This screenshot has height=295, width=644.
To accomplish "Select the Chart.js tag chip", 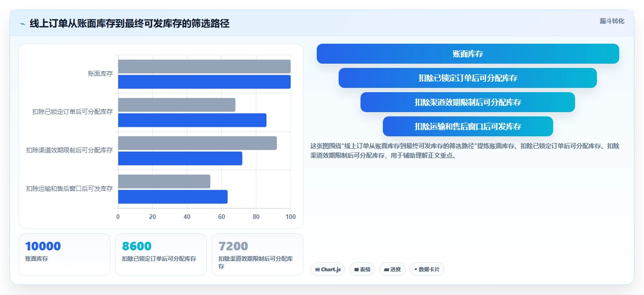I will click(x=328, y=269).
